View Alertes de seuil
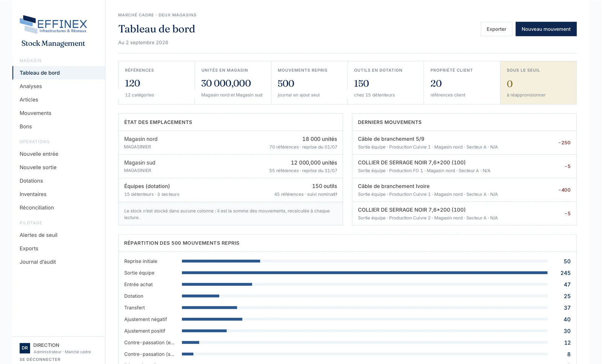The image size is (602, 364). point(59,235)
